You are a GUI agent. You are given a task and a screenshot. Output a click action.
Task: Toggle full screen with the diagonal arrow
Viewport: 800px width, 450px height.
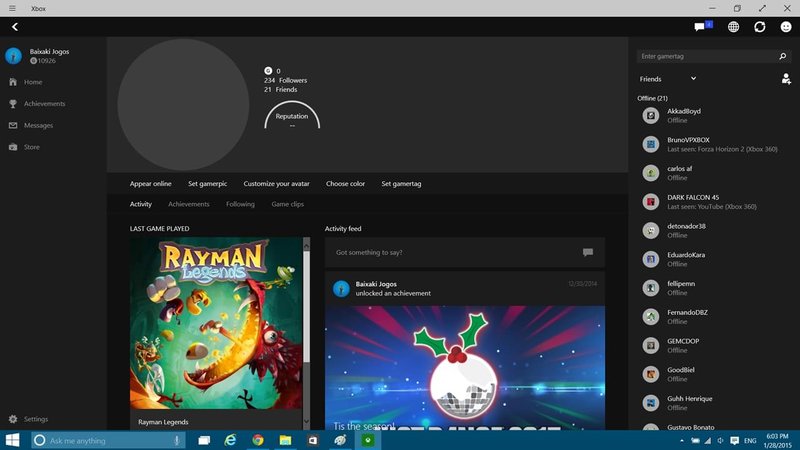point(762,8)
